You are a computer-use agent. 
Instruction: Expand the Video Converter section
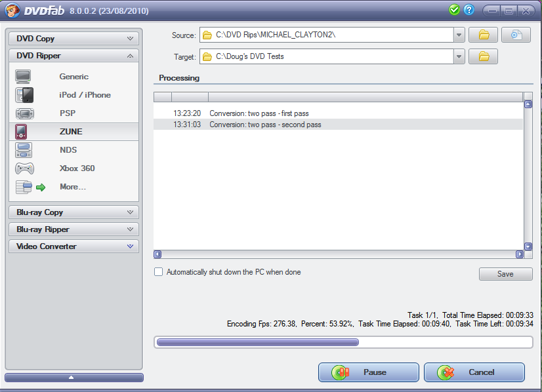point(73,246)
